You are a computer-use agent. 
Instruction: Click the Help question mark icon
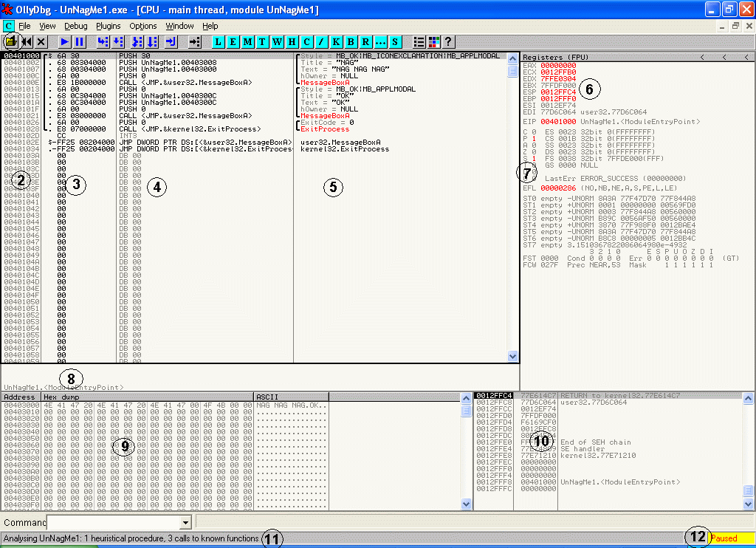coord(448,42)
